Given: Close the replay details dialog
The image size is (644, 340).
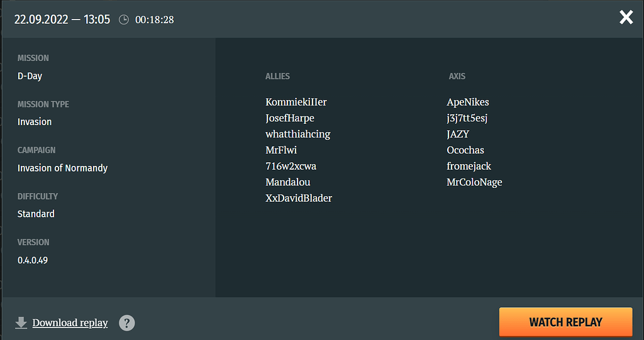Looking at the screenshot, I should [626, 18].
